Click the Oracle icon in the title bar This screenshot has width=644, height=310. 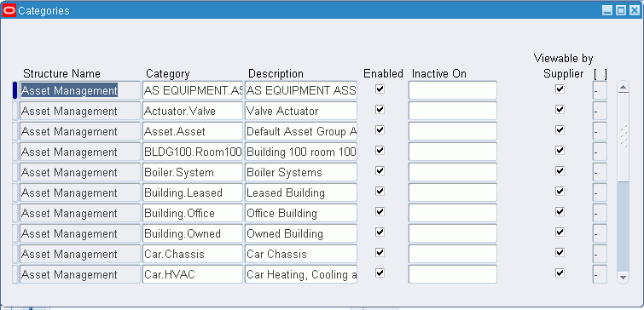coord(9,10)
